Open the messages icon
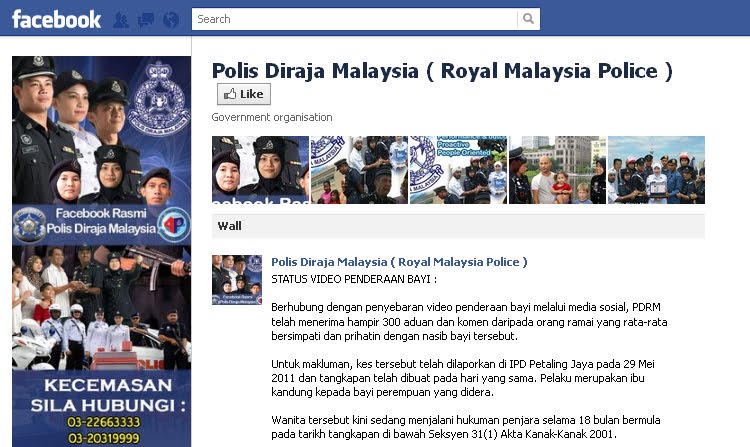Screen dimensions: 750x447 (146, 20)
